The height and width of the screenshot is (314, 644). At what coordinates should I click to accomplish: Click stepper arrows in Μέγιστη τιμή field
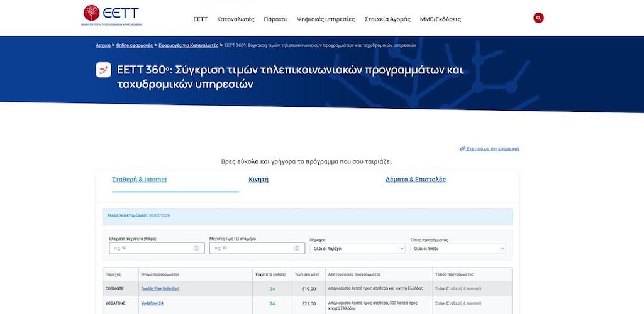tap(297, 249)
